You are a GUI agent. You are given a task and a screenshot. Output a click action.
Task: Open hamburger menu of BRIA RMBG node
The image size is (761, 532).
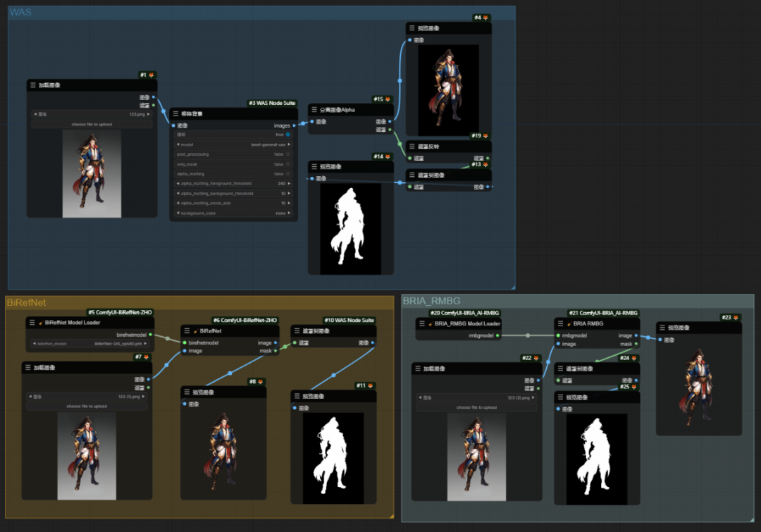click(561, 323)
